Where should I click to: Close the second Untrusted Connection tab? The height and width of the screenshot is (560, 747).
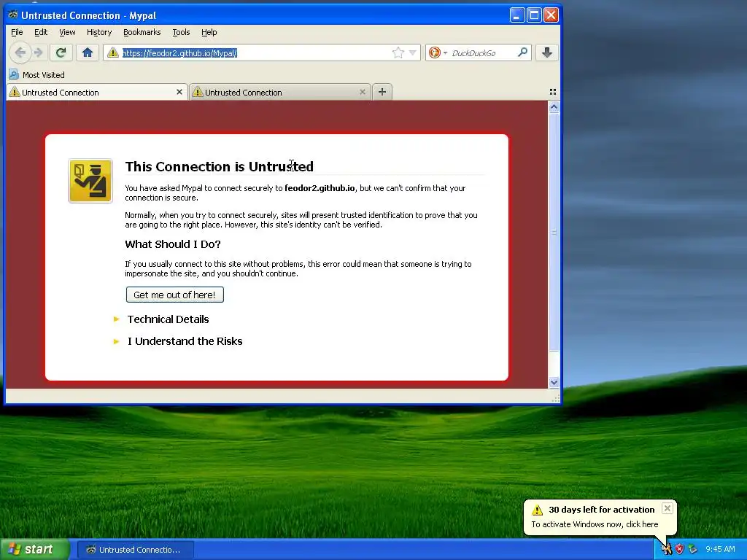[362, 92]
